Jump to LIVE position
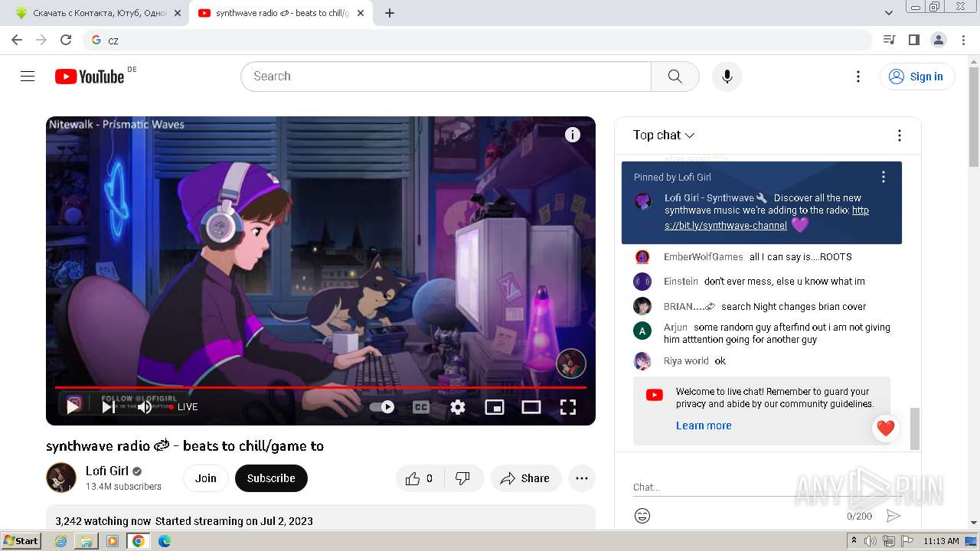Viewport: 980px width, 551px height. click(184, 407)
